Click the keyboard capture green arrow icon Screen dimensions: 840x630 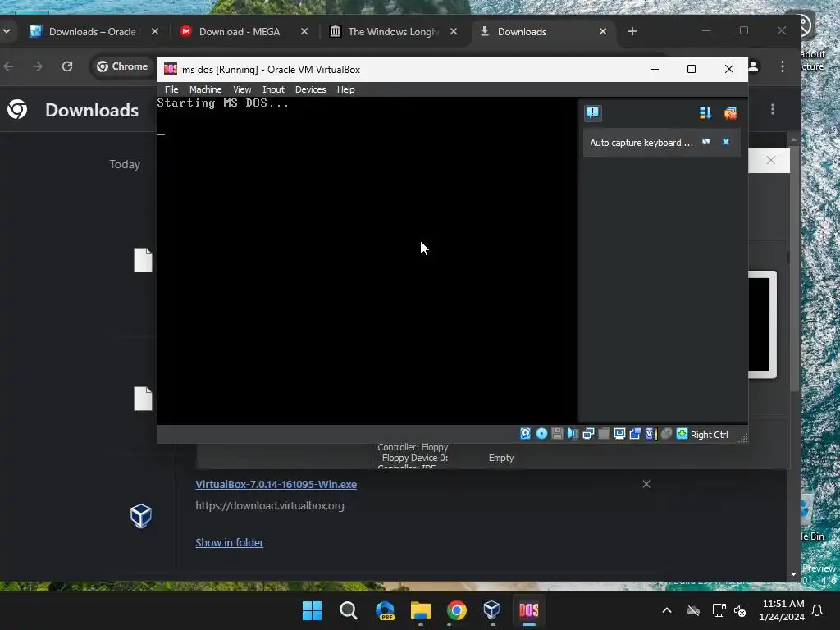(682, 434)
